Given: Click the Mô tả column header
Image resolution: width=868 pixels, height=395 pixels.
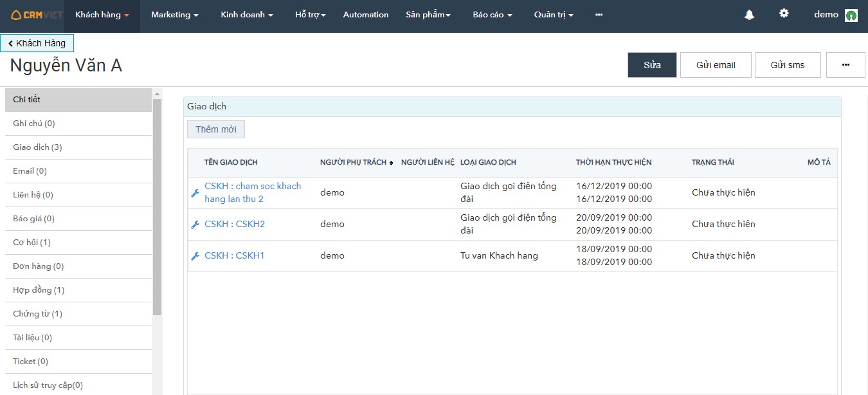Looking at the screenshot, I should [x=818, y=162].
